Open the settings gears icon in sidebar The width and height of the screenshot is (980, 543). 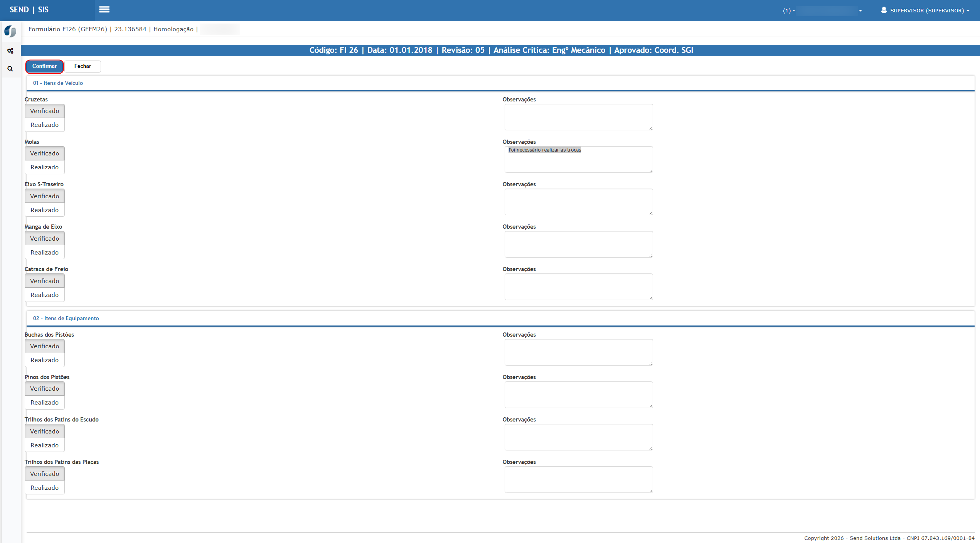click(x=10, y=51)
